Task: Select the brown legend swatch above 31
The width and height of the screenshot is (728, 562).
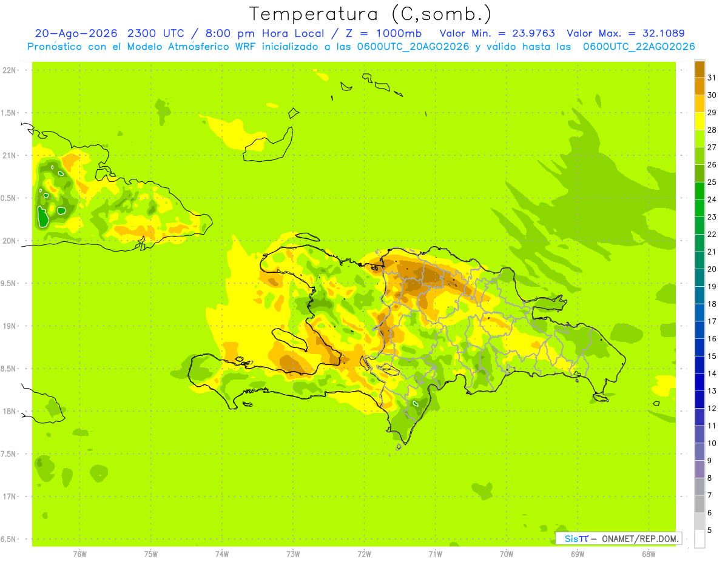Action: coord(699,69)
